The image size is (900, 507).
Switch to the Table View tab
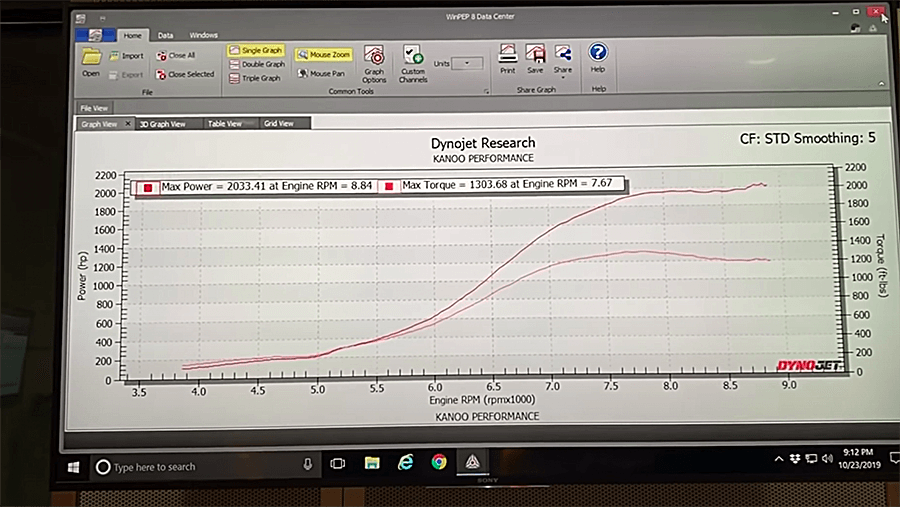pos(225,123)
